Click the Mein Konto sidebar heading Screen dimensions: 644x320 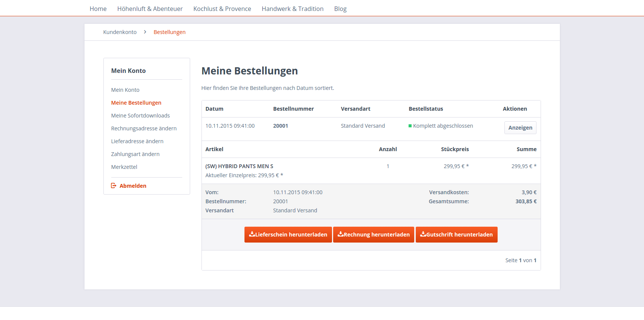tap(128, 71)
